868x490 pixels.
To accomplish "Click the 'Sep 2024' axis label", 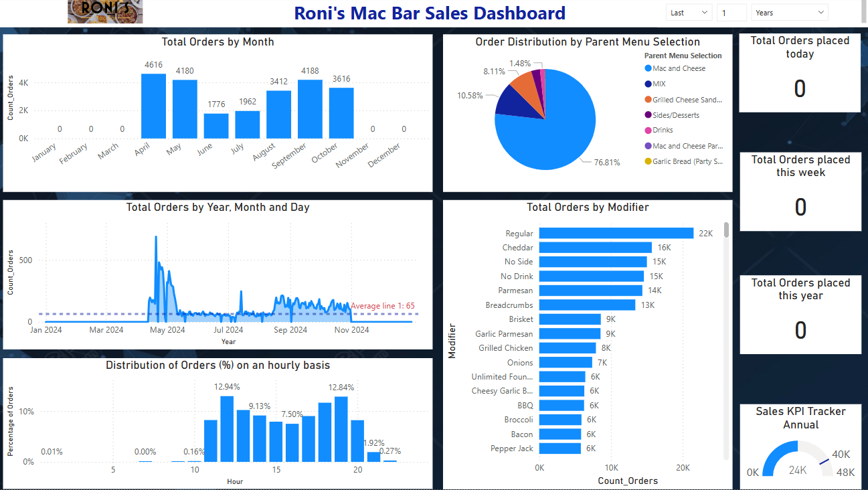I will point(290,329).
